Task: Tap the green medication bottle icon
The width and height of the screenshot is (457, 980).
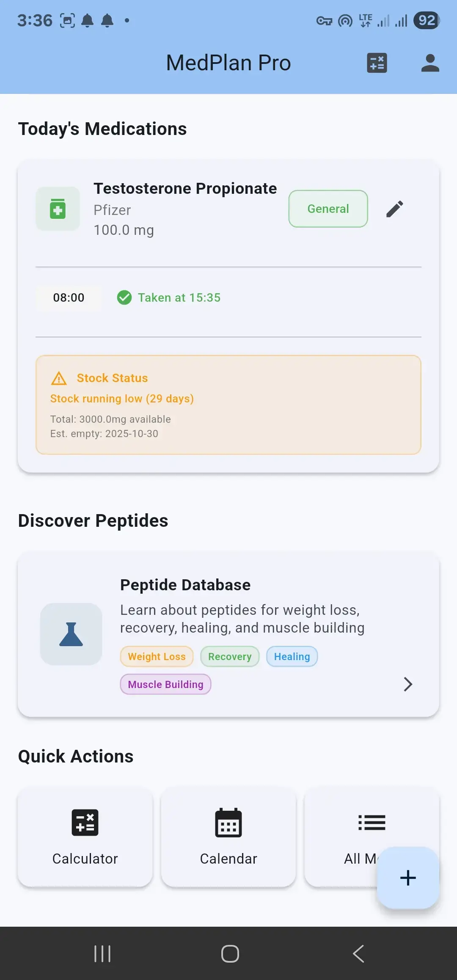Action: (x=58, y=209)
